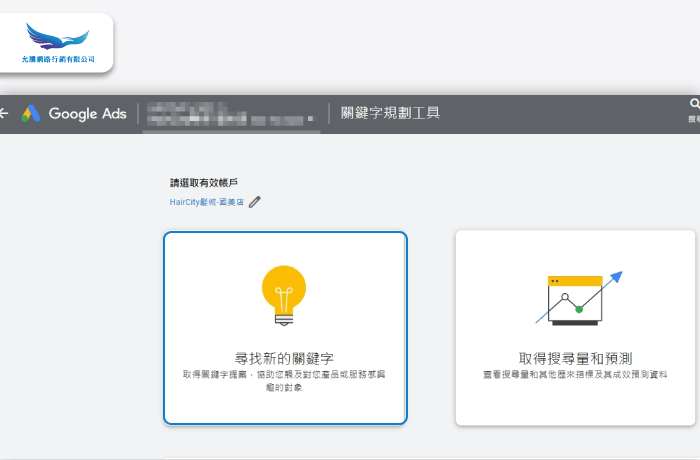Select the 取得搜尋量和預測 card title
The image size is (700, 460).
click(575, 357)
